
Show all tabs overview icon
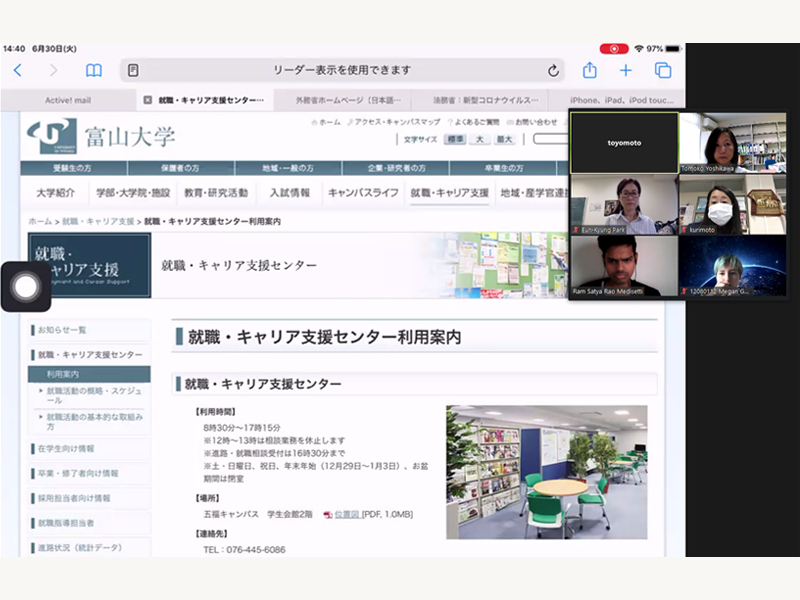point(663,70)
